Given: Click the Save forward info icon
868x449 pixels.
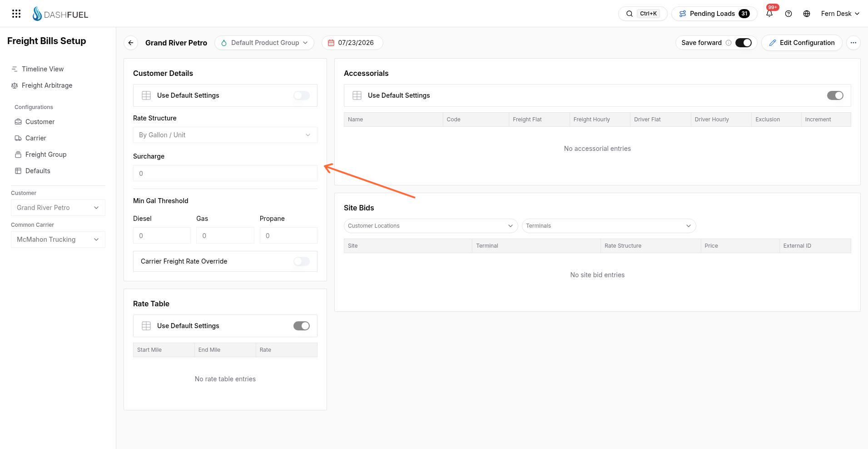Looking at the screenshot, I should click(729, 43).
